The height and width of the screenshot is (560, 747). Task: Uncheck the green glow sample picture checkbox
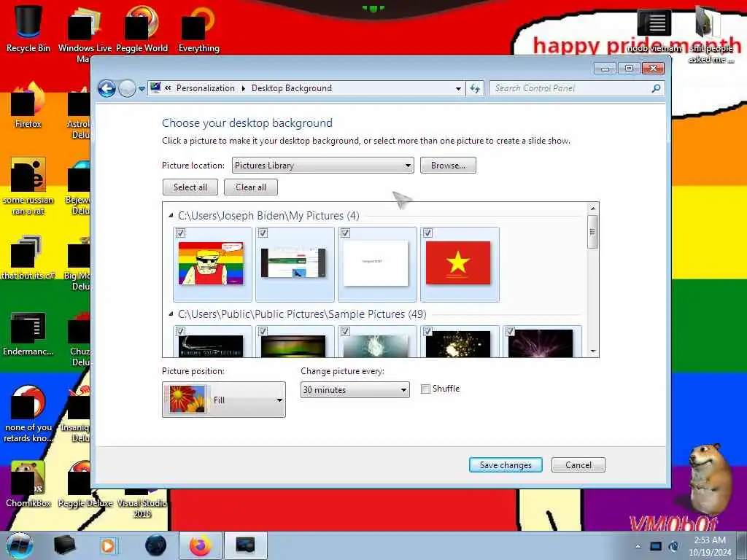pos(263,332)
